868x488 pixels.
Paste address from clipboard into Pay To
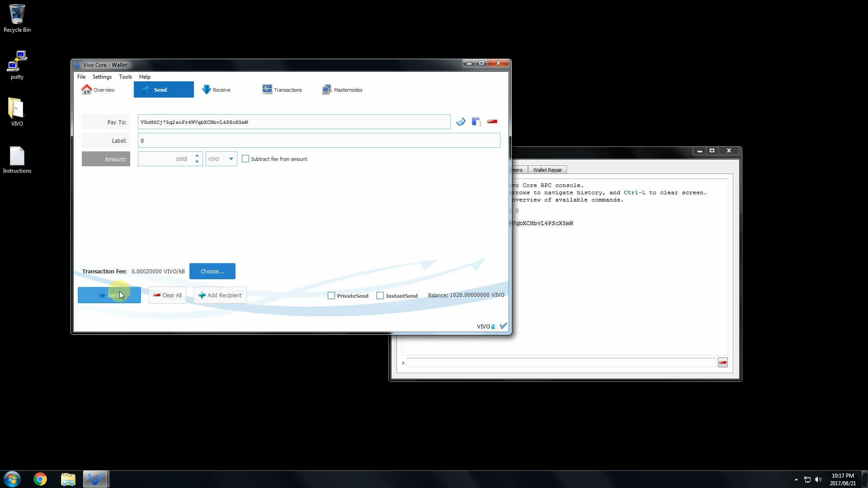[x=476, y=122]
